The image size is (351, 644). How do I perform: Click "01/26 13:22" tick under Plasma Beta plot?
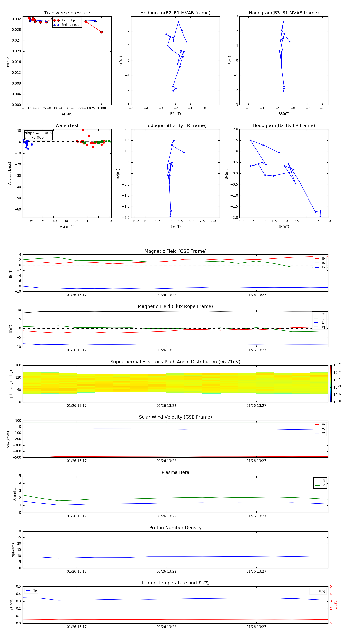click(x=166, y=516)
